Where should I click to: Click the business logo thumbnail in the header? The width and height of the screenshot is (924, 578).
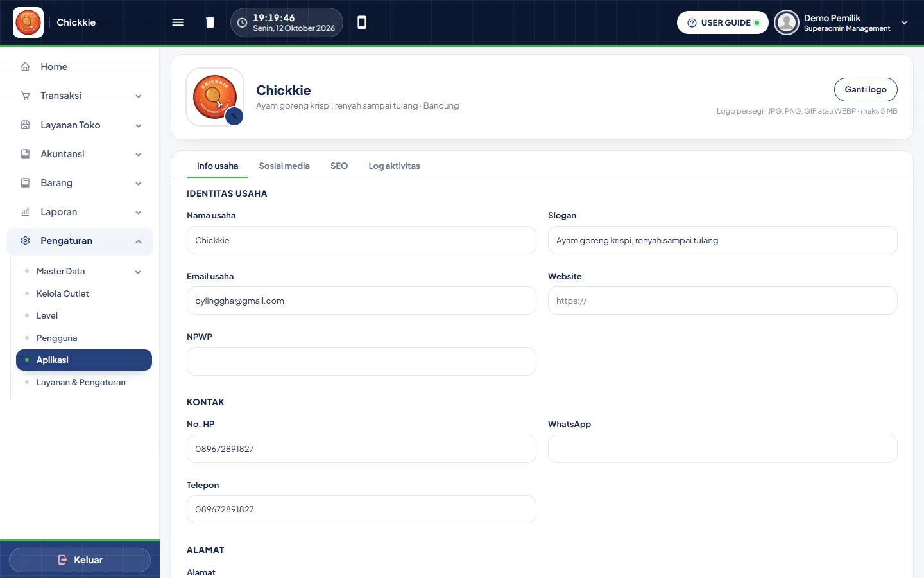(215, 97)
